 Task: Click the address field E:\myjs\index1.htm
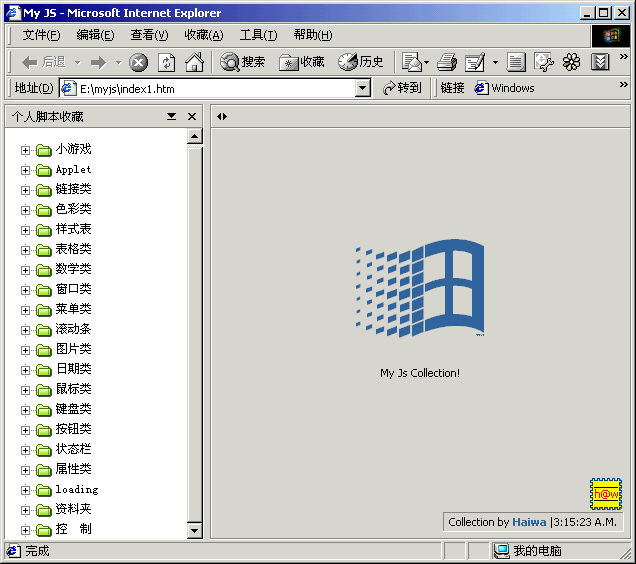215,88
